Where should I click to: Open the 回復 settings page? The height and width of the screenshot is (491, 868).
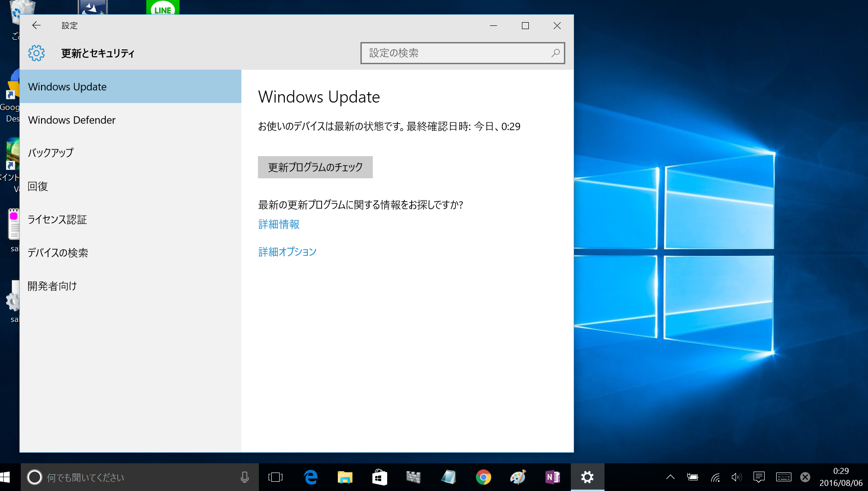[x=131, y=186]
